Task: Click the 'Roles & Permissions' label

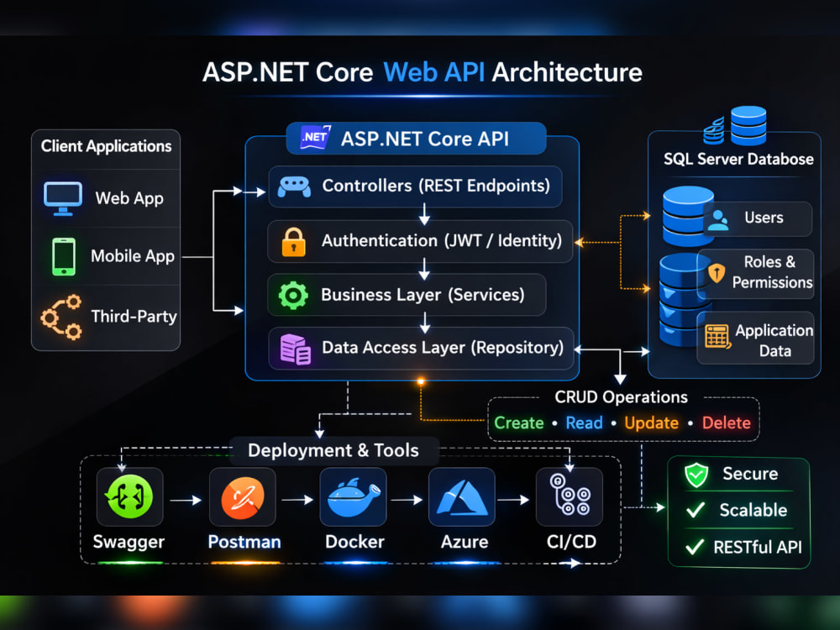Action: [x=771, y=272]
